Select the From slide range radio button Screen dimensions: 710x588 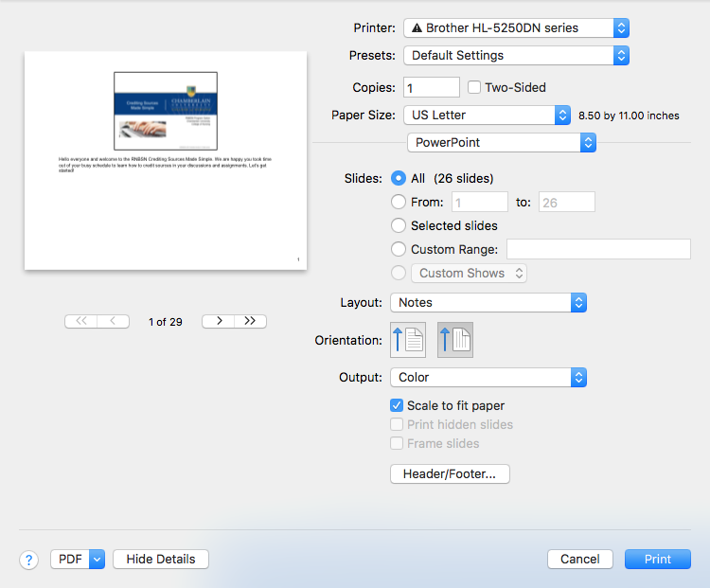pos(399,202)
